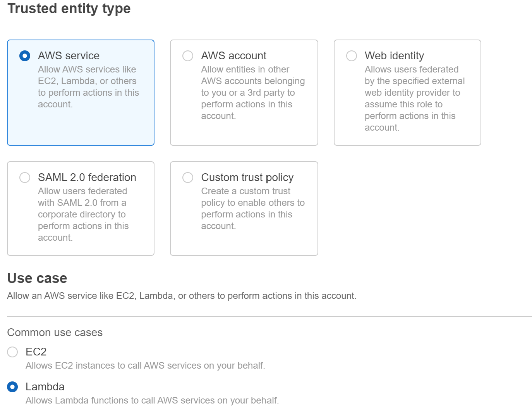Select the EC2 use case radio button
The image size is (532, 407).
pos(12,352)
